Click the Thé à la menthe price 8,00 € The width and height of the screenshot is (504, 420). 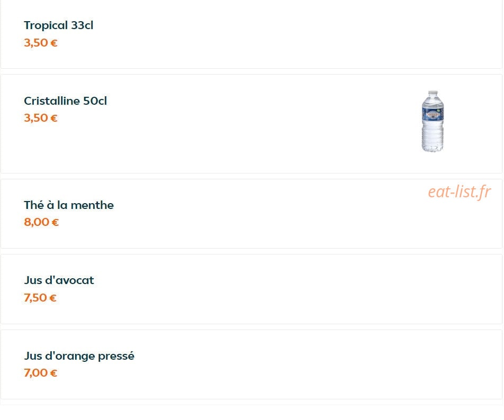pos(41,222)
